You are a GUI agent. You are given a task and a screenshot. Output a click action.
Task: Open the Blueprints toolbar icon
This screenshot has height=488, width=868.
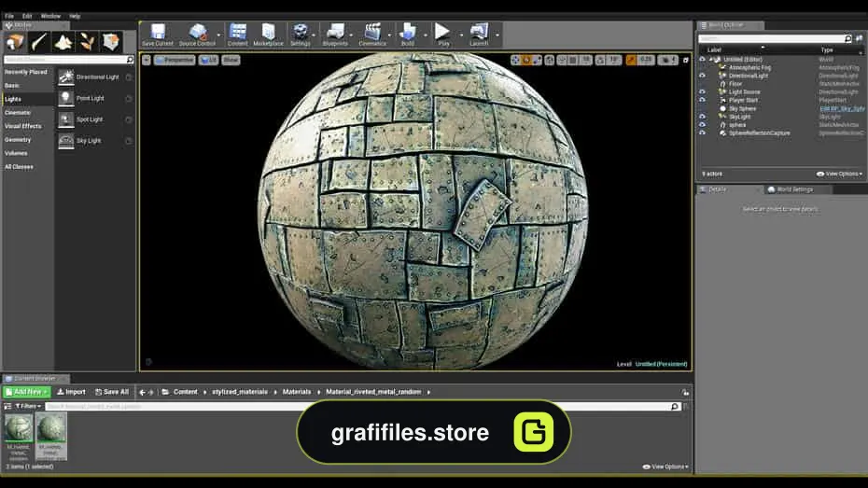(x=335, y=35)
